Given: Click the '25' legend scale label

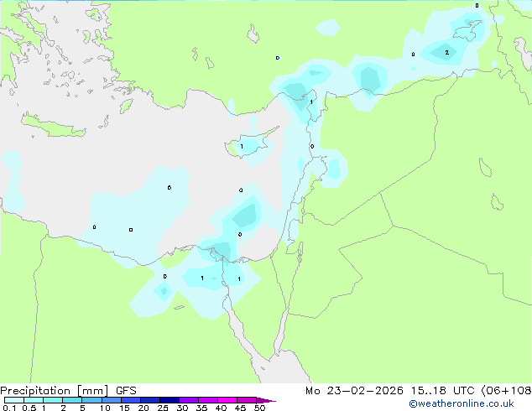Looking at the screenshot, I should coord(163,408).
